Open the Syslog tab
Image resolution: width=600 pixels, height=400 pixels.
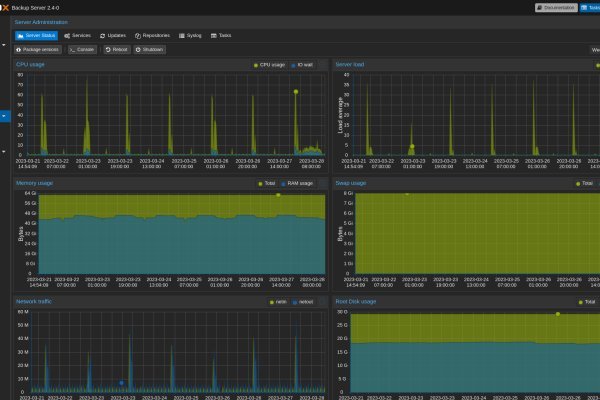point(190,36)
